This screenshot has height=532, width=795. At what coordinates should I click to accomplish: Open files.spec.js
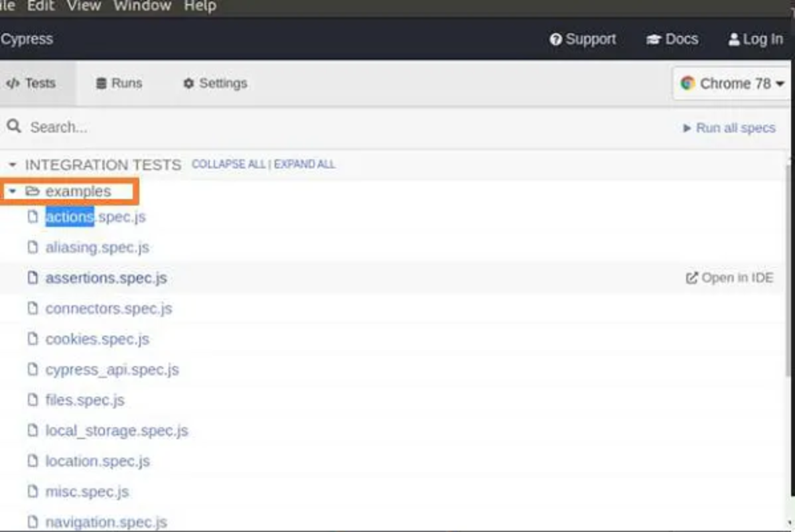pyautogui.click(x=85, y=400)
